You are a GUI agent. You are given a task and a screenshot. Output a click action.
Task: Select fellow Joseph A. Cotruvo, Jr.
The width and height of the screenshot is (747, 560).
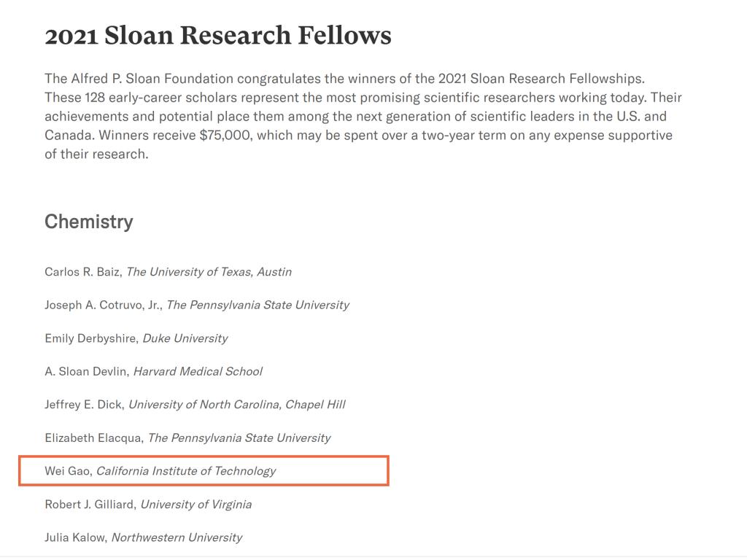tap(103, 305)
